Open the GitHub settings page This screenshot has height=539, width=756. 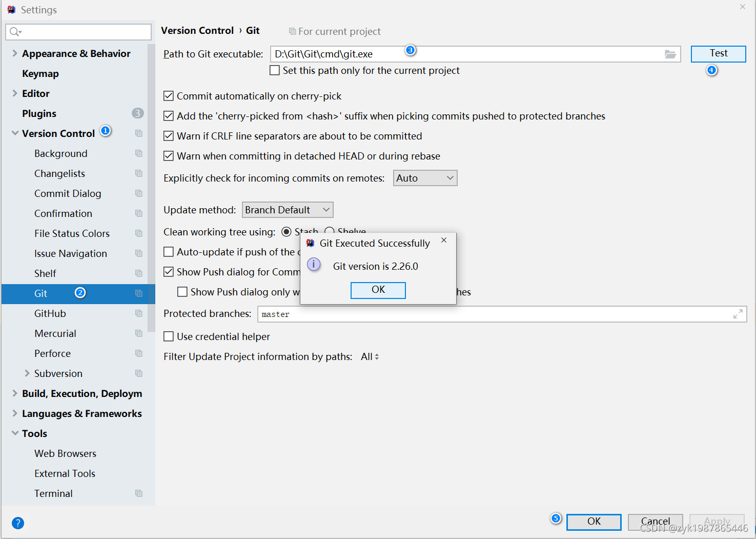point(50,314)
